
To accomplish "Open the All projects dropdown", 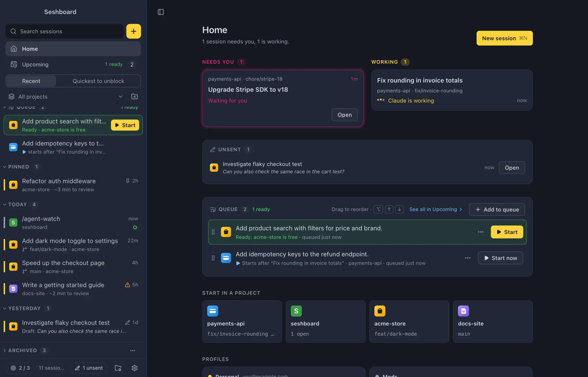I will (x=65, y=97).
